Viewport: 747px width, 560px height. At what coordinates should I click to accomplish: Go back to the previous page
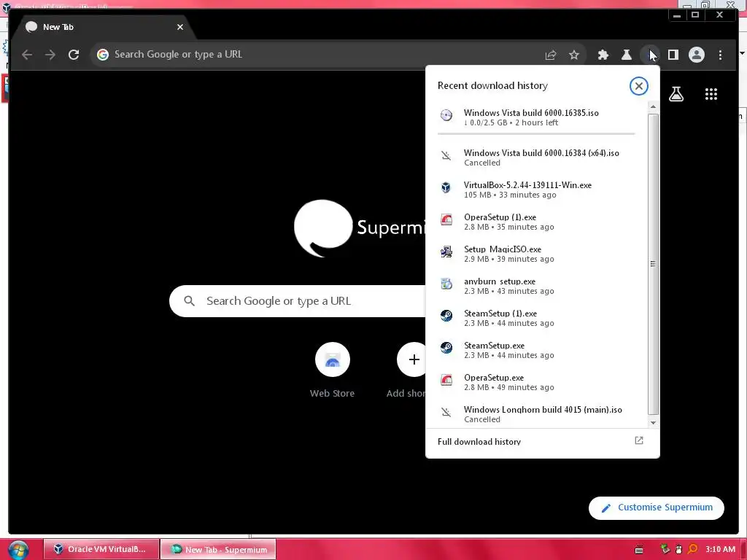(27, 55)
